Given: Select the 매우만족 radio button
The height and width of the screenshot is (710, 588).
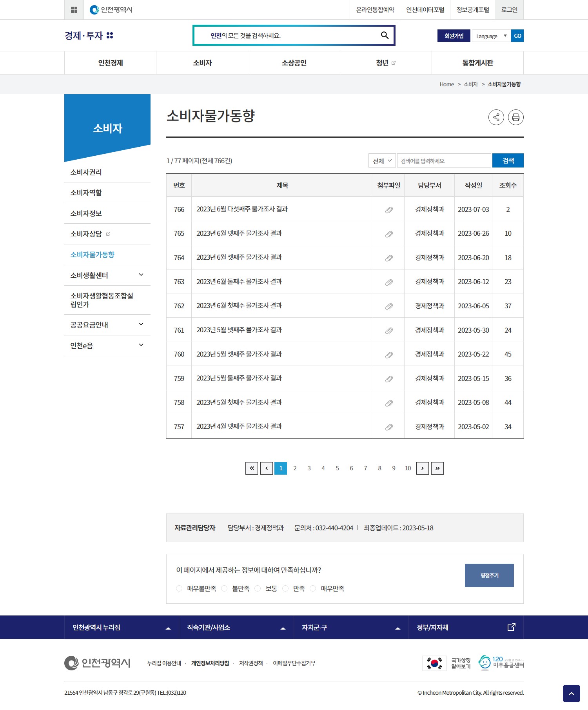Looking at the screenshot, I should [313, 588].
